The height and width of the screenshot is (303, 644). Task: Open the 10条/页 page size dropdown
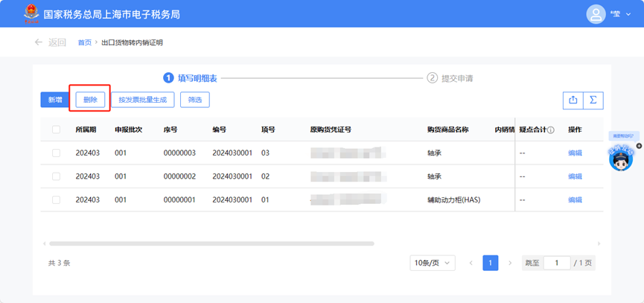[x=432, y=263]
